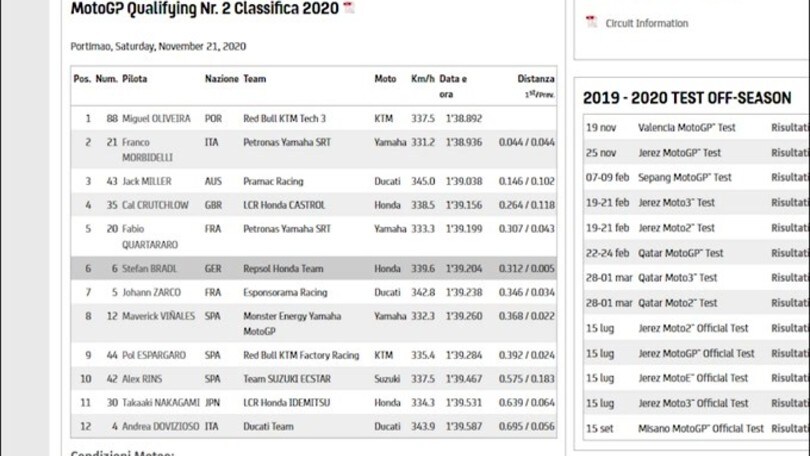The height and width of the screenshot is (456, 810).
Task: Select rider name Johann ZARCO
Action: [151, 292]
